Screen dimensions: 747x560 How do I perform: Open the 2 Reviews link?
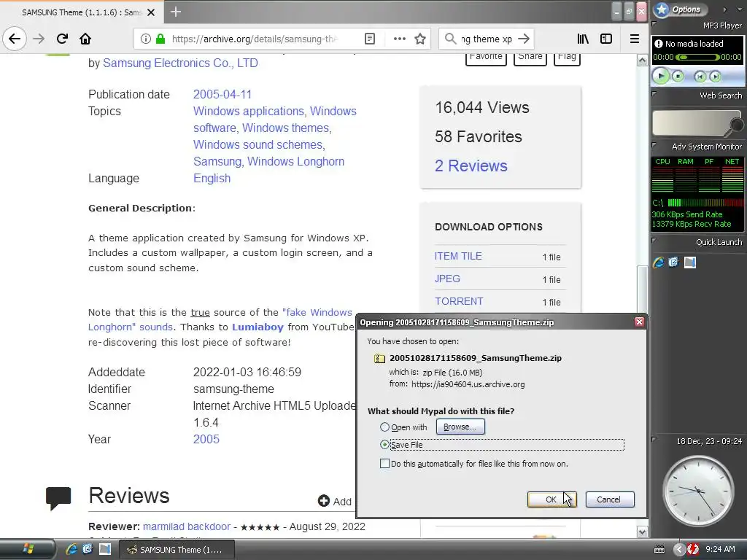[471, 166]
